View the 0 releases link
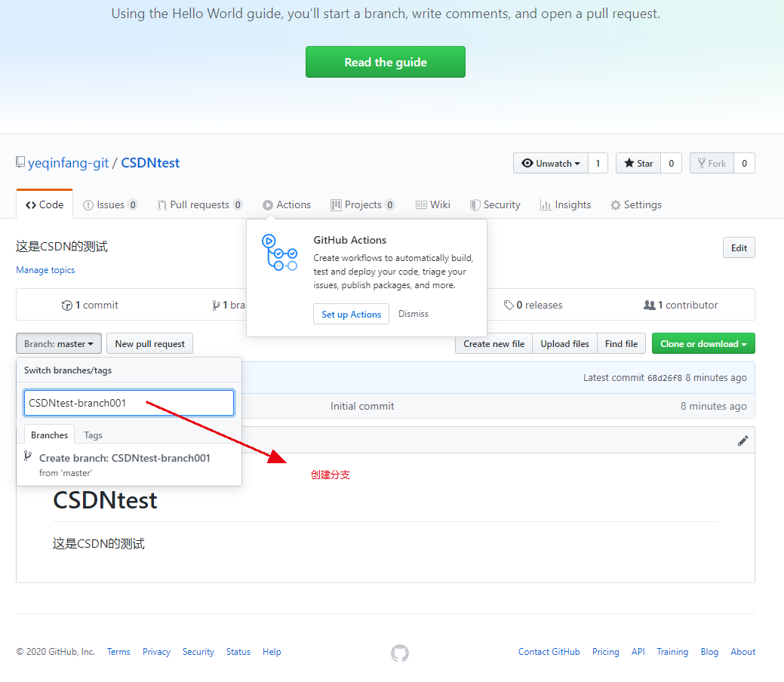 533,305
